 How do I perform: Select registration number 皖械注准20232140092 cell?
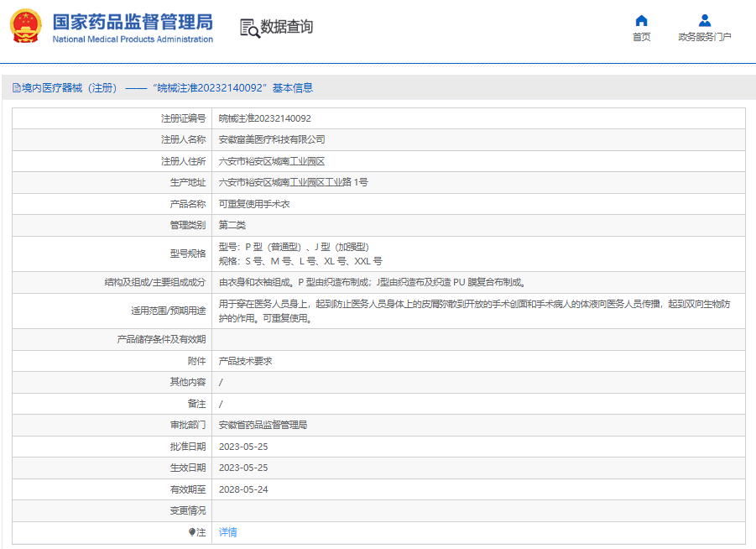(264, 118)
